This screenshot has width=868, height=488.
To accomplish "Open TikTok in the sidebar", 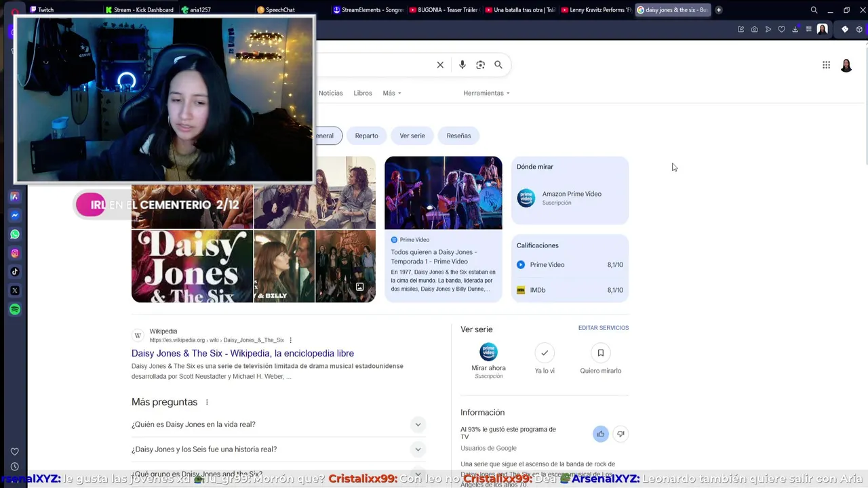I will tap(14, 272).
